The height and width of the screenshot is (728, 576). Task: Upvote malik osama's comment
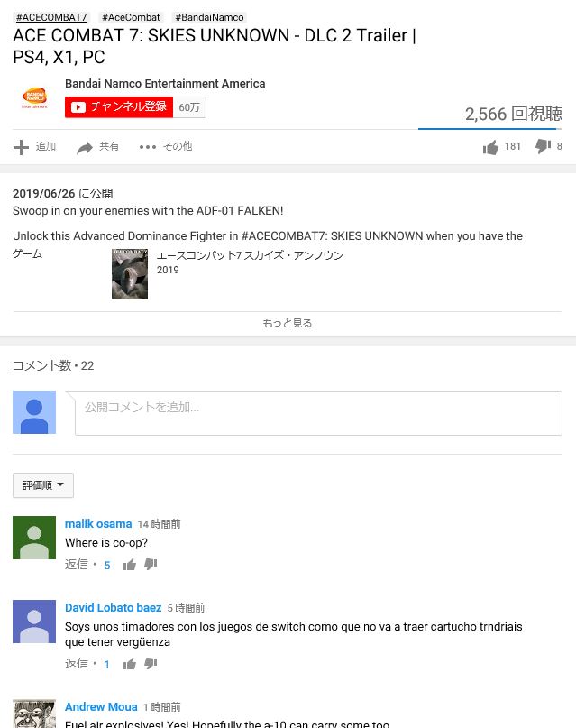pos(130,565)
